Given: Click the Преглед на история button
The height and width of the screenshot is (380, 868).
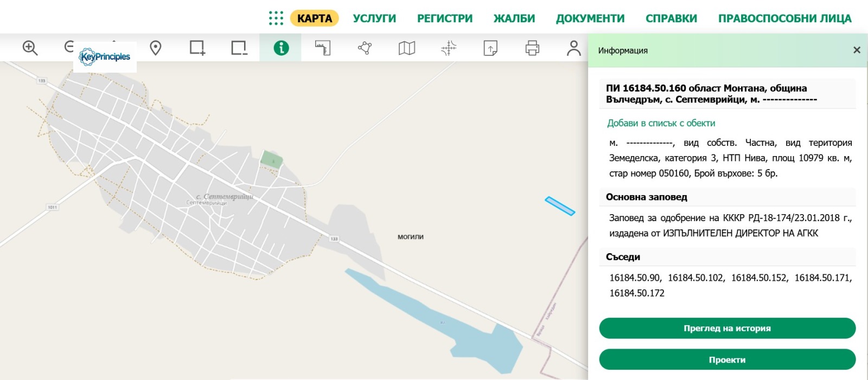Looking at the screenshot, I should 727,329.
